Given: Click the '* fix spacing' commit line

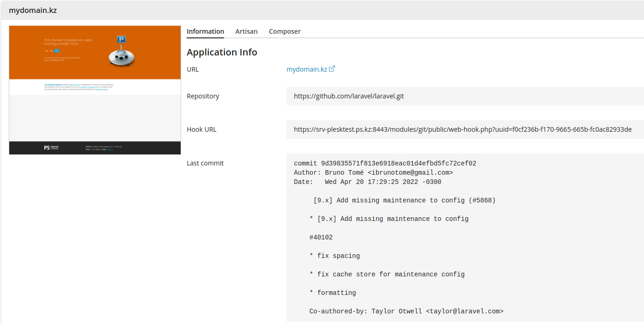Looking at the screenshot, I should click(334, 256).
